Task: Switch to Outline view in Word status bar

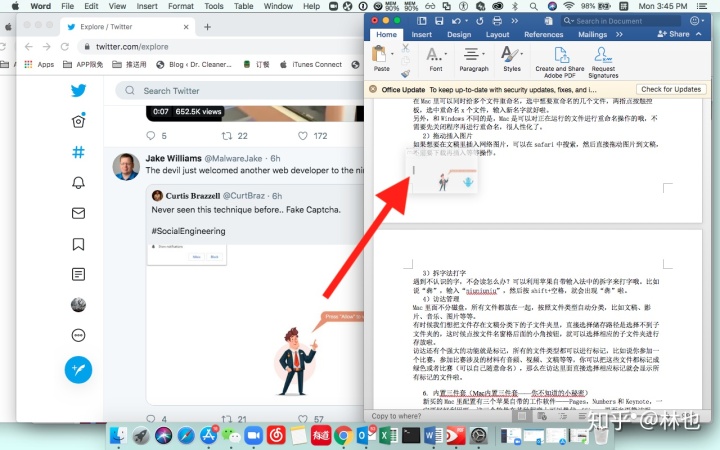Action: pyautogui.click(x=562, y=416)
